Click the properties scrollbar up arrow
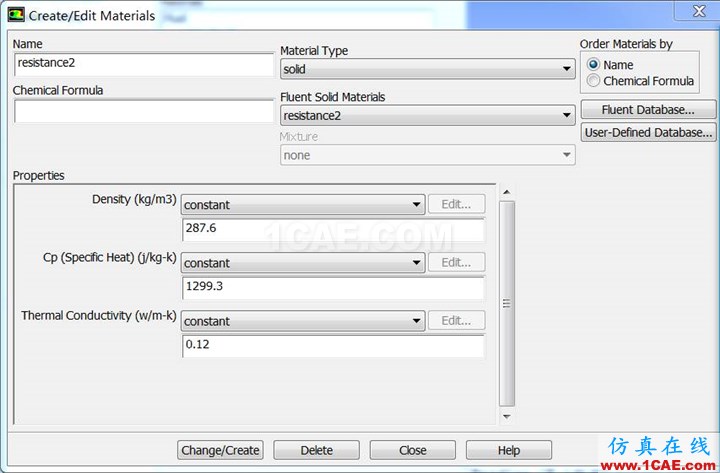Screen dimensions: 720x473 (506, 192)
